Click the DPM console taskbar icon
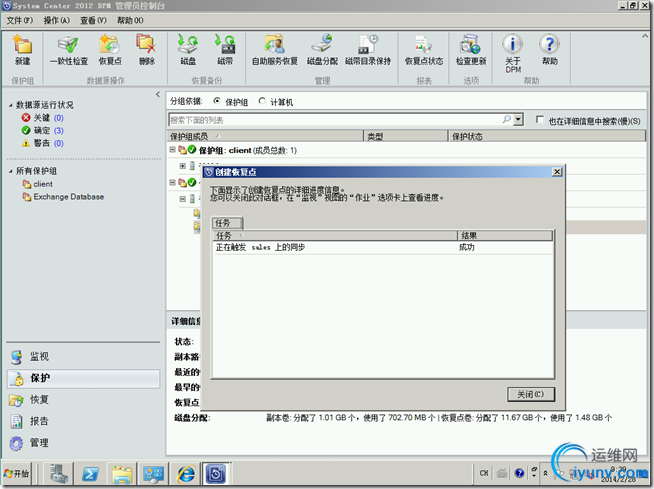 216,474
